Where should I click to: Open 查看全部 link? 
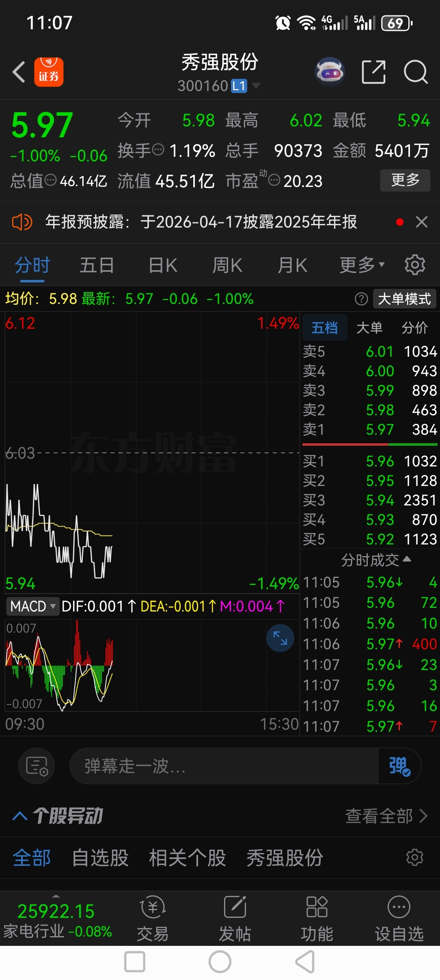(386, 816)
